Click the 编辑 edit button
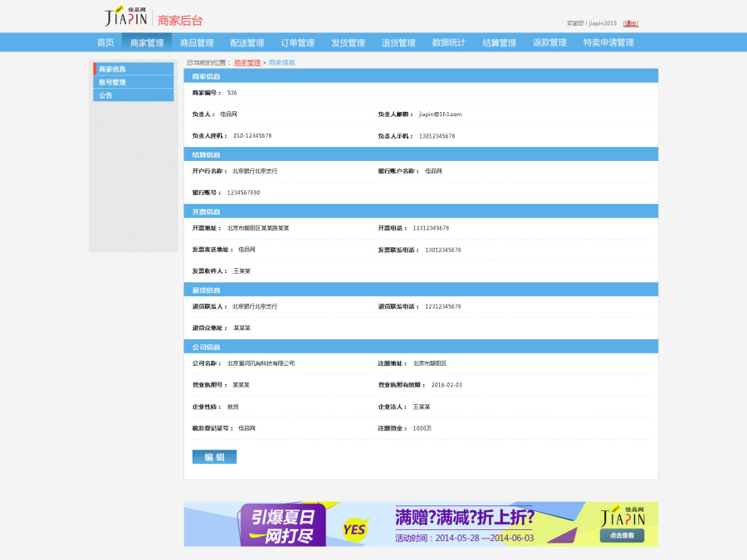Viewport: 747px width, 560px height. [x=213, y=456]
